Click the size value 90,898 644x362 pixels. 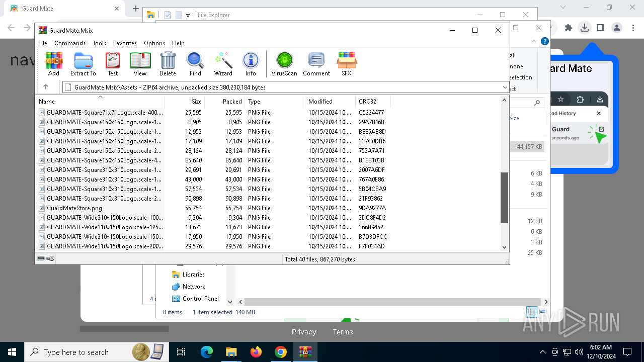[x=193, y=199]
